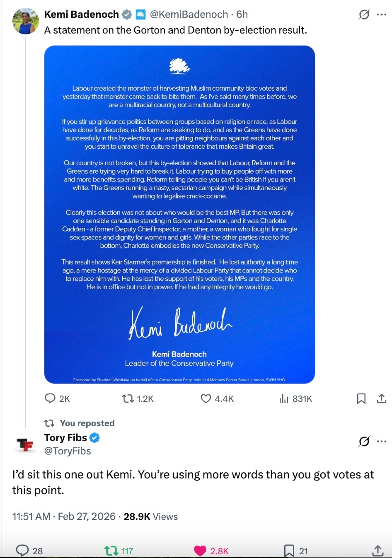Open the blue Conservative statement image
The width and height of the screenshot is (392, 558).
coord(179,214)
